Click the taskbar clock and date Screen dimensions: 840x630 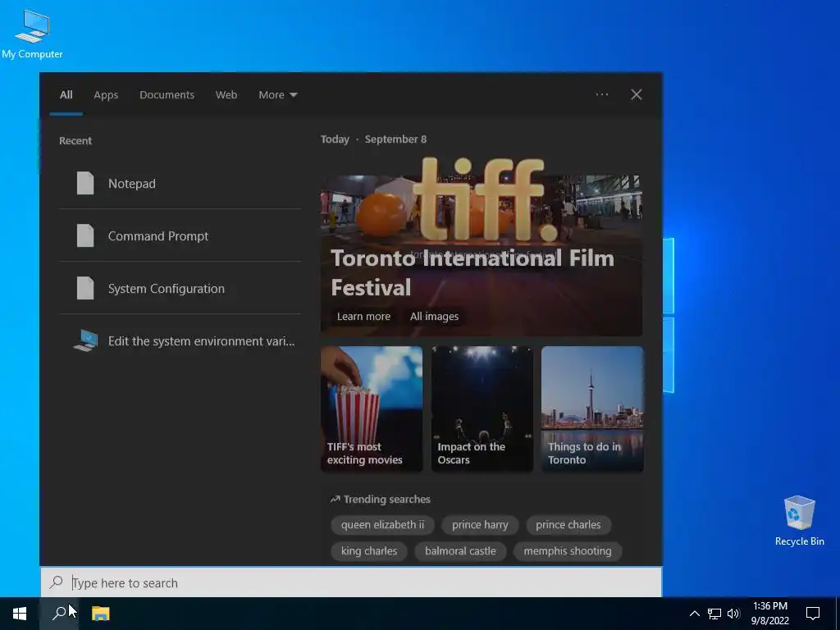point(769,614)
